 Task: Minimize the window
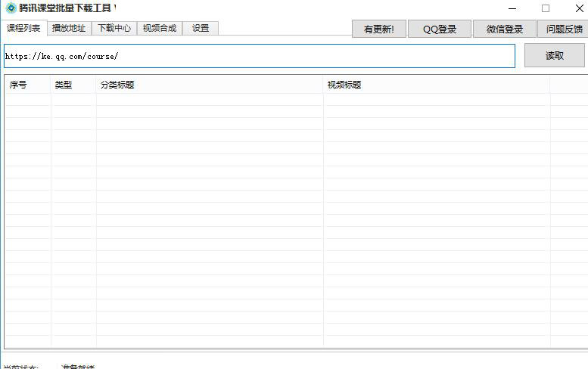tap(512, 8)
